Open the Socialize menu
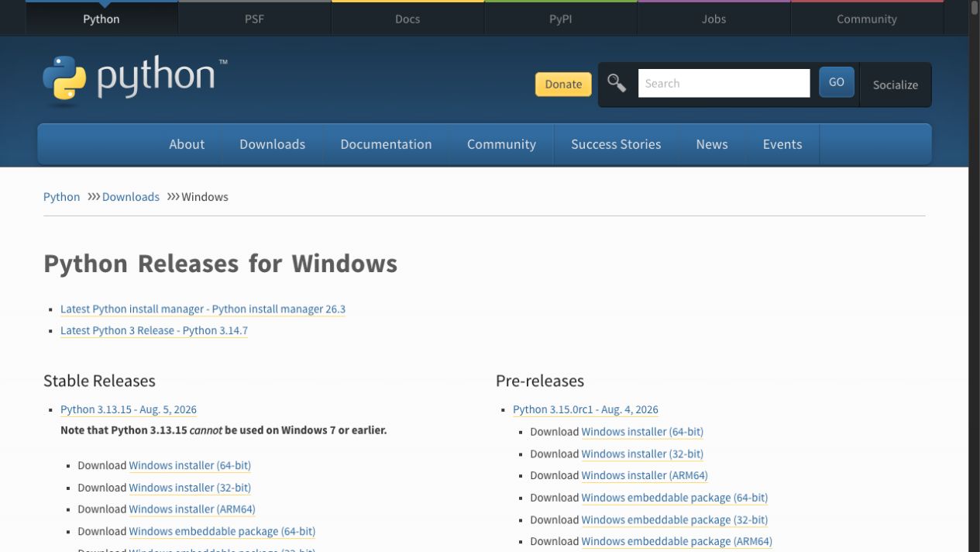The width and height of the screenshot is (980, 552). [896, 85]
